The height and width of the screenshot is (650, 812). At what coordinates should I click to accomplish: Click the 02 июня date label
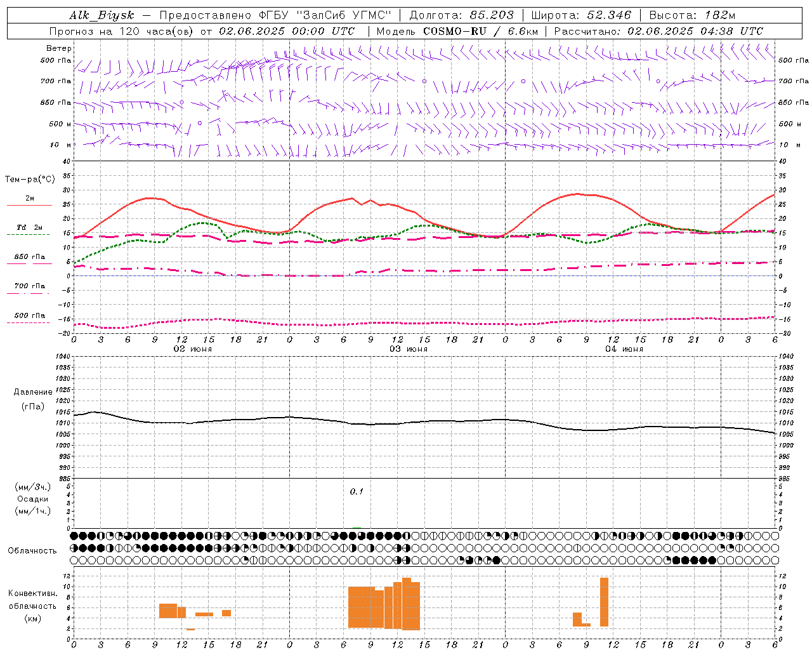[193, 349]
